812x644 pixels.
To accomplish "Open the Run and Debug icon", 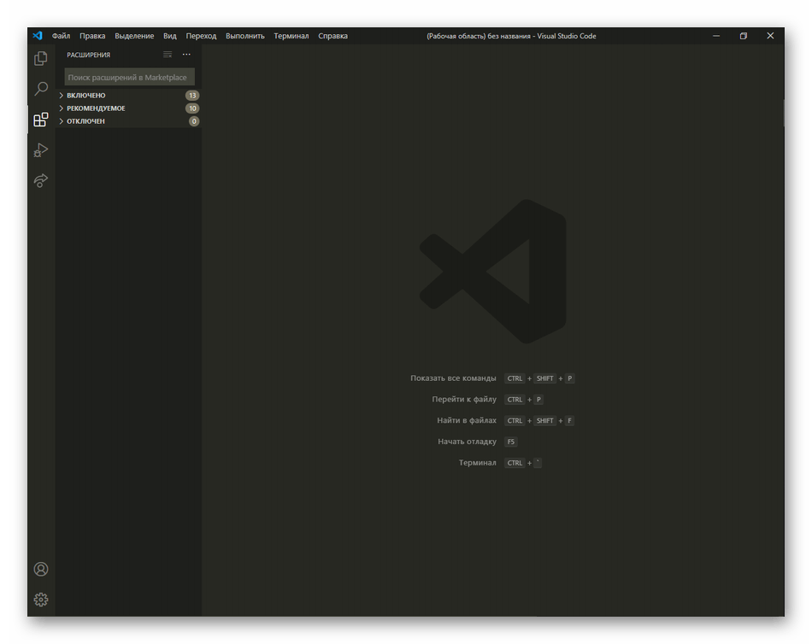I will pos(40,150).
